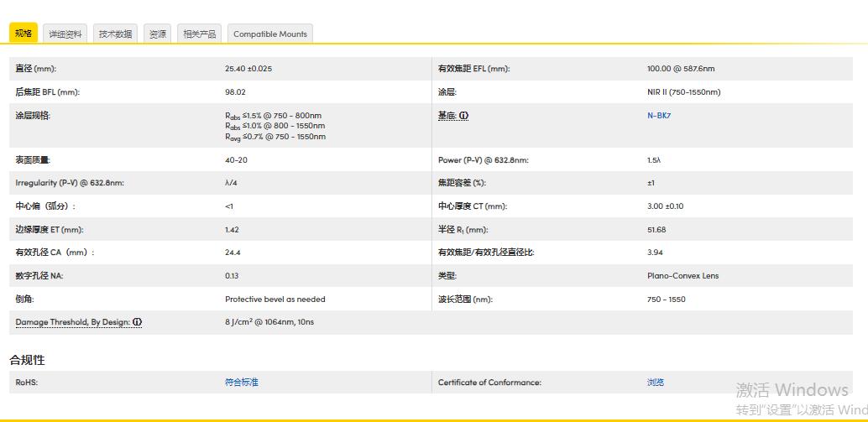
Task: Click the info icon beside Damage Threshold
Action: [138, 322]
